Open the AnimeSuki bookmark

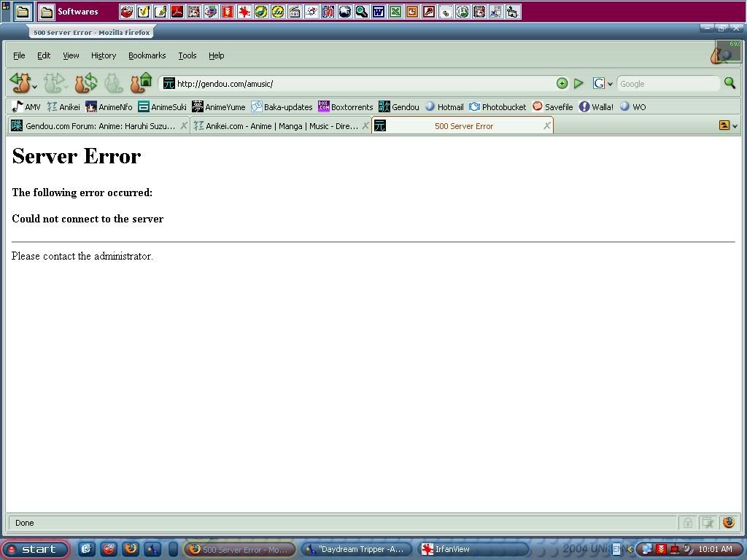click(x=162, y=107)
